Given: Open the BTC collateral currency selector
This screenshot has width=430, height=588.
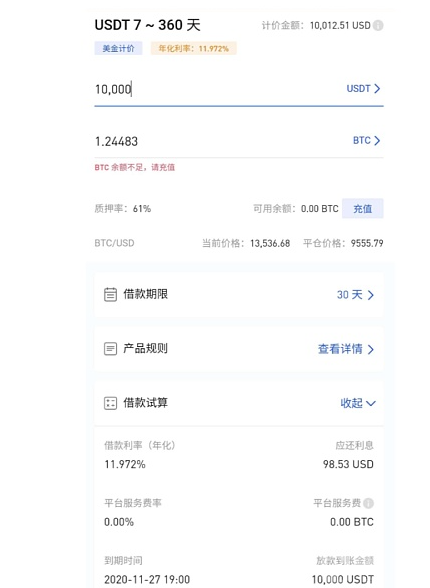Looking at the screenshot, I should click(x=367, y=141).
